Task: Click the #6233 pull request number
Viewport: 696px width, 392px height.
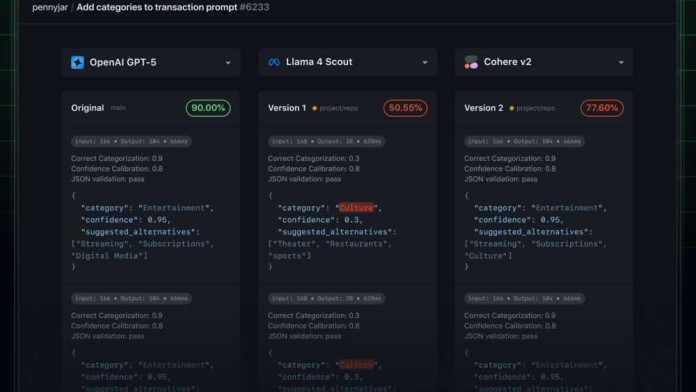Action: (254, 7)
